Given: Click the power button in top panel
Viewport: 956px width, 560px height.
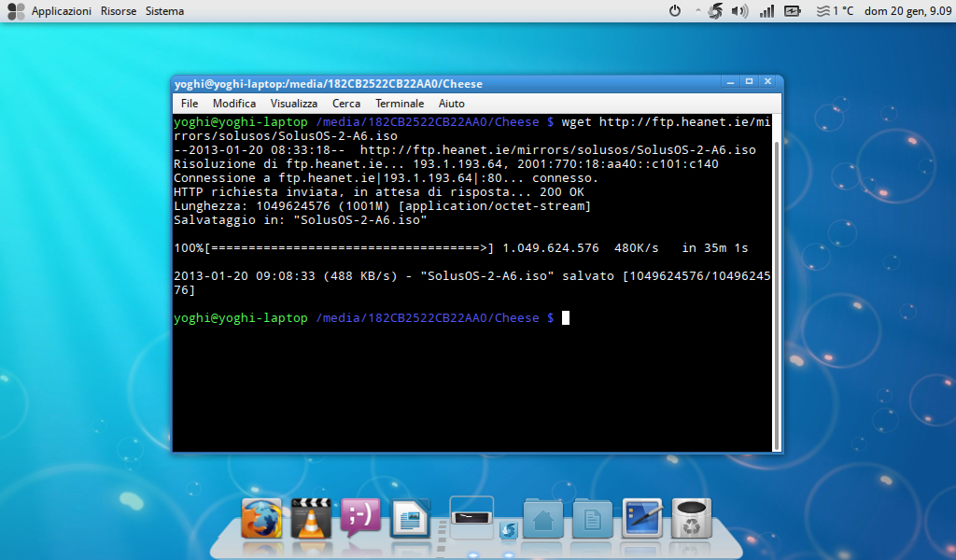Looking at the screenshot, I should [675, 11].
